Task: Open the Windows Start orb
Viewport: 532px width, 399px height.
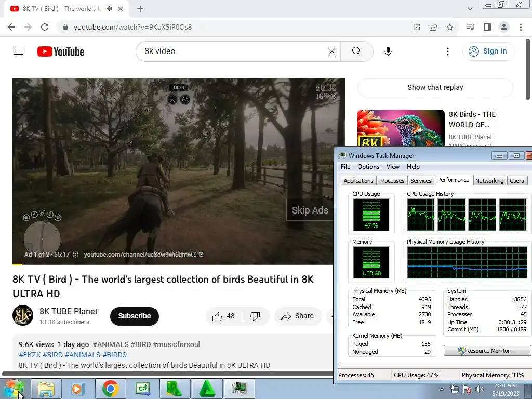Action: click(14, 389)
